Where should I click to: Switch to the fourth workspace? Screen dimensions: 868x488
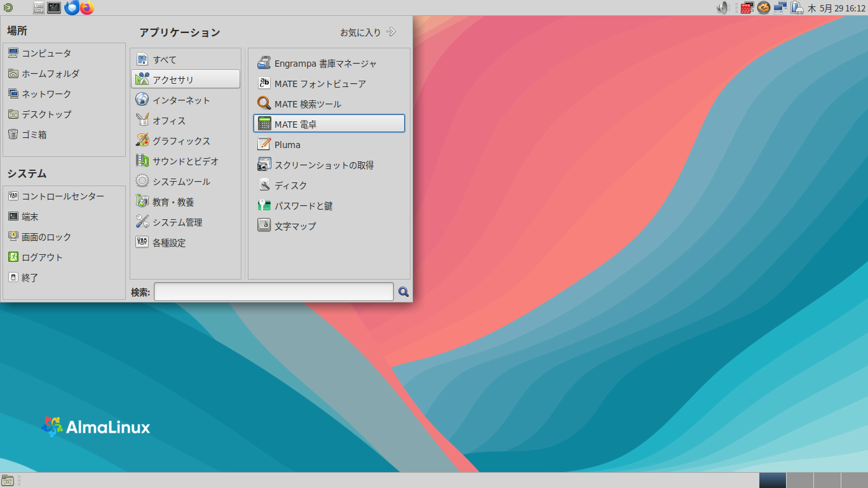[x=854, y=480]
